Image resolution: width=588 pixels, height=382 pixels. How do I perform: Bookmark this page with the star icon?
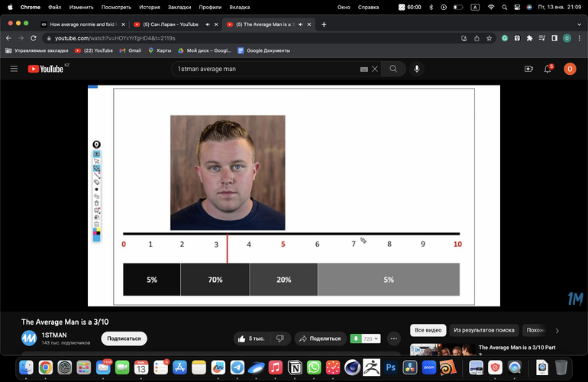[x=489, y=38]
